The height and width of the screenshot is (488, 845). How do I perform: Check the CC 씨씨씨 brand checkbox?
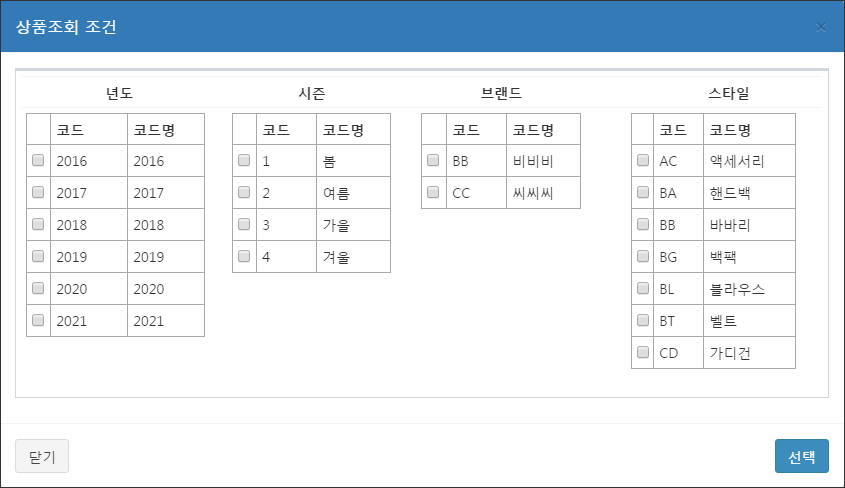433,192
